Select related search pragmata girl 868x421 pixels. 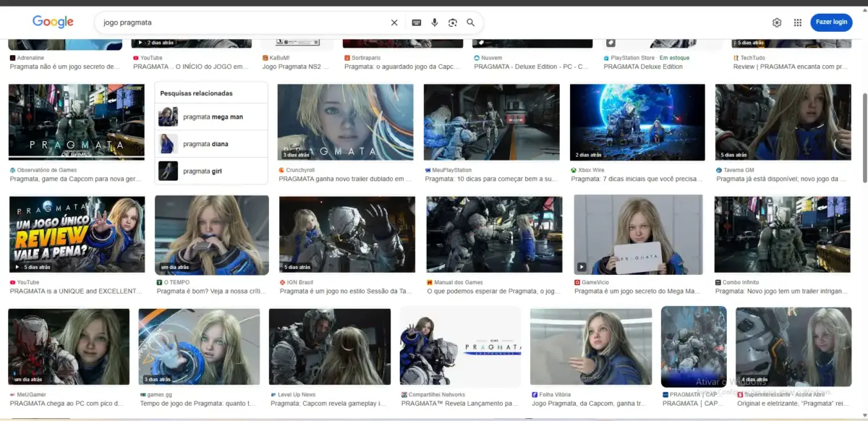coord(211,171)
